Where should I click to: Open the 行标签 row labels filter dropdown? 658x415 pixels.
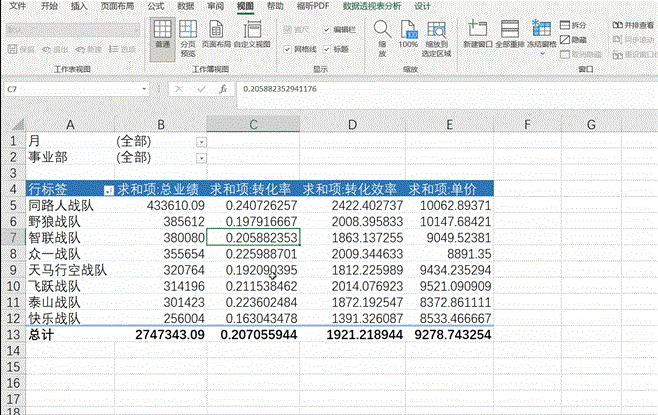[x=108, y=189]
